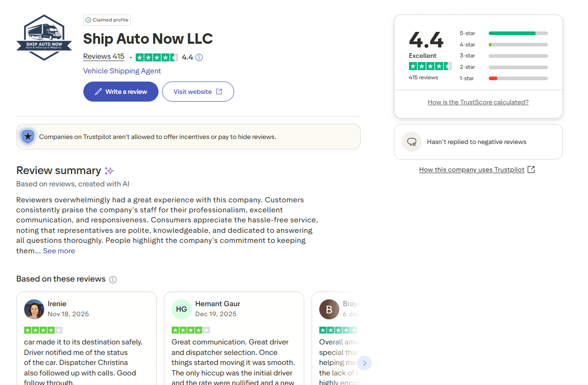Open How is the TrustScore calculated link

point(478,103)
